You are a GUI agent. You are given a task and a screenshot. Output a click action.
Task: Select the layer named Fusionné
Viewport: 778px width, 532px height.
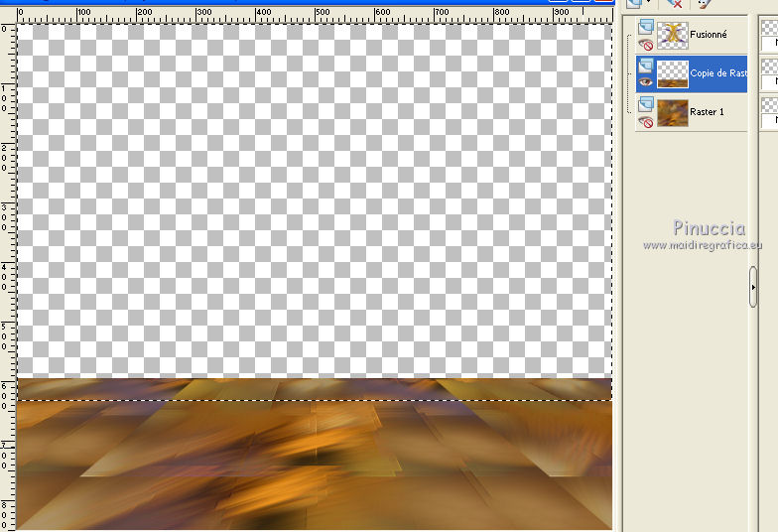coord(709,34)
